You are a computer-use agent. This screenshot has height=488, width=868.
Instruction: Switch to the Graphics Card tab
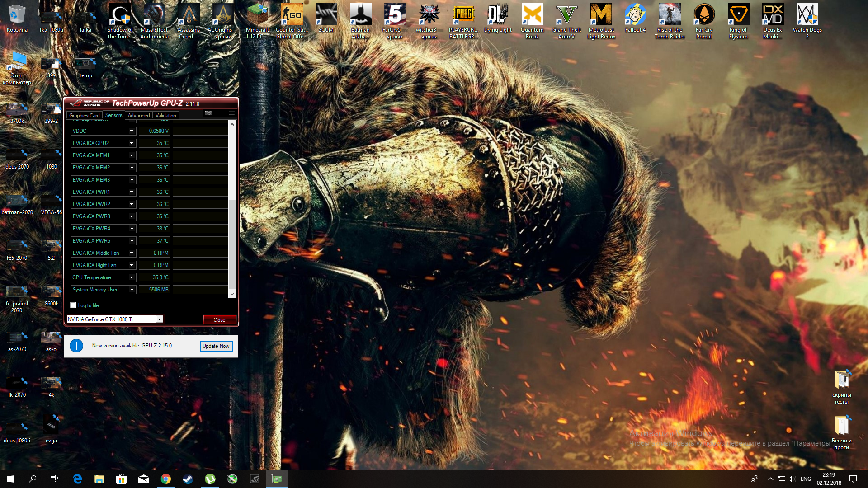(85, 116)
